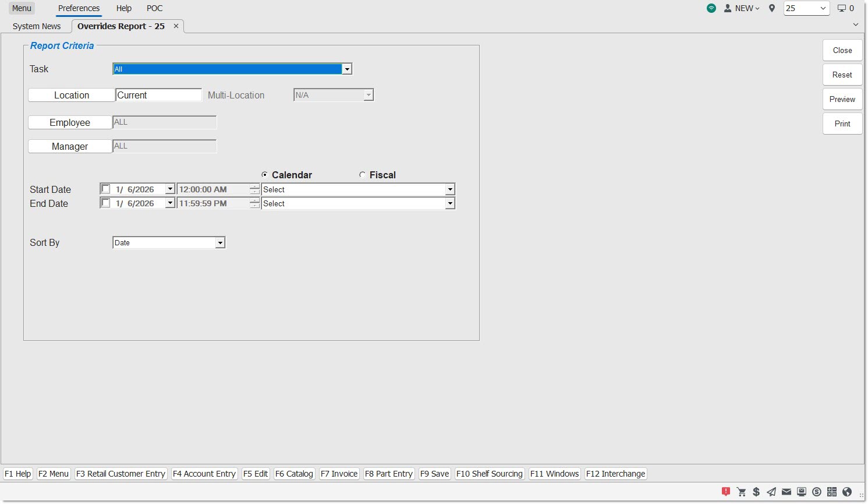
Task: Click the Location text field showing Current
Action: pos(158,95)
